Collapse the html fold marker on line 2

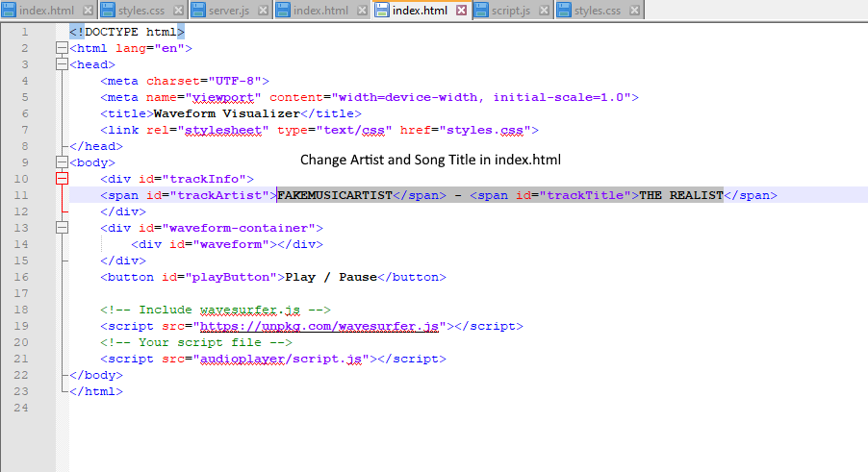62,48
